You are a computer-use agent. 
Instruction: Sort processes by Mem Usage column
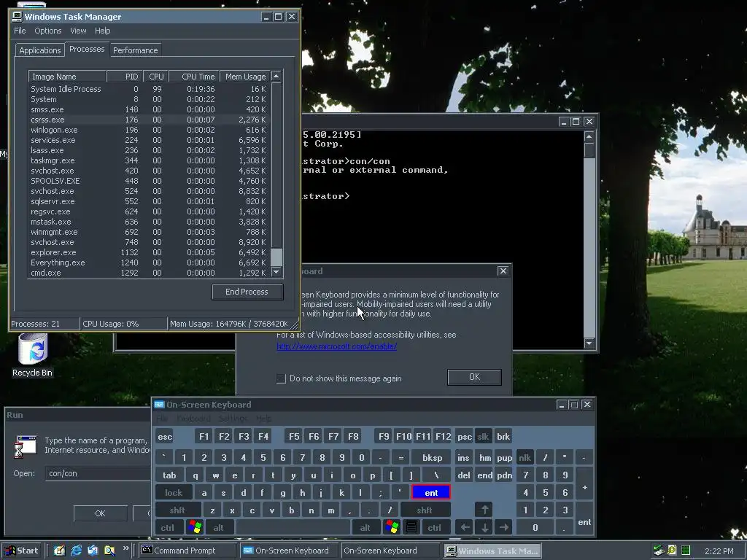(245, 76)
